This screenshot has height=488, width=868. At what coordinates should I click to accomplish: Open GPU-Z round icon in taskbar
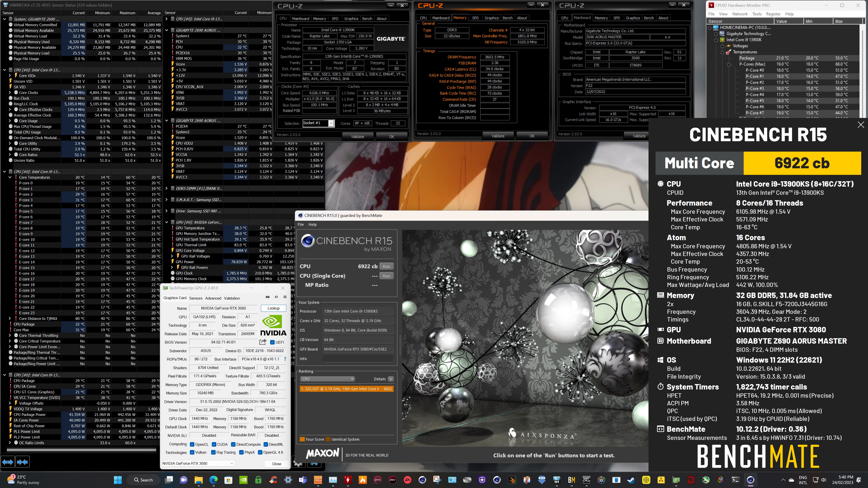pos(393,480)
